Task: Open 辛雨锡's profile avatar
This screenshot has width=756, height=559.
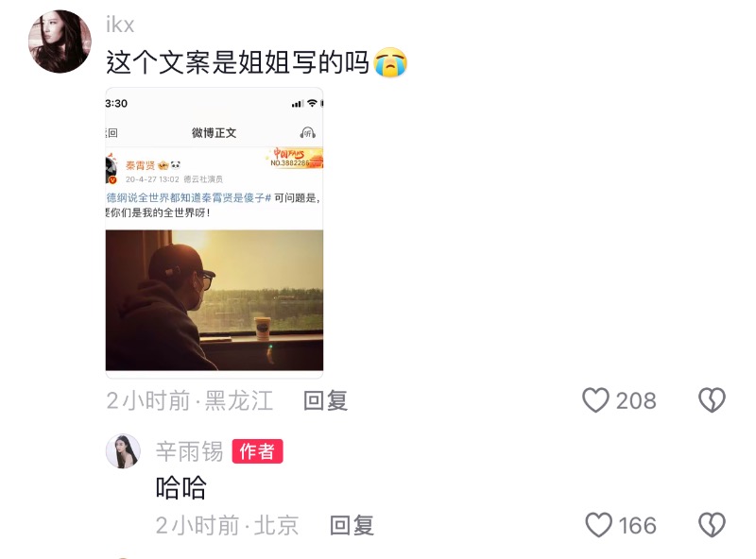Action: pyautogui.click(x=123, y=451)
